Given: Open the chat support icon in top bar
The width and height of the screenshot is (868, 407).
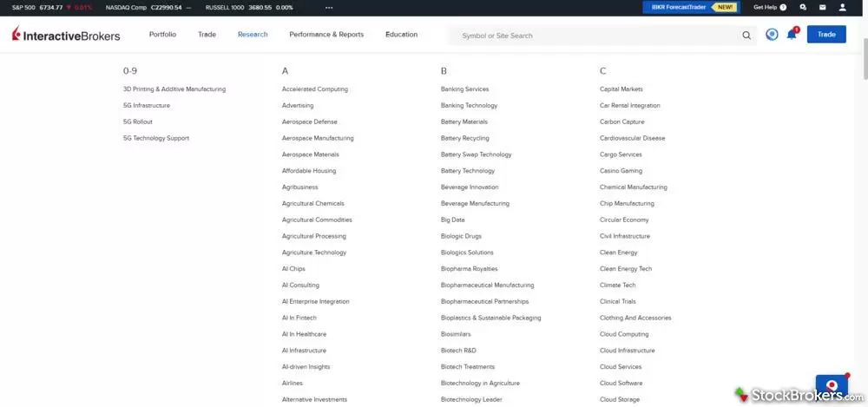Looking at the screenshot, I should (803, 7).
